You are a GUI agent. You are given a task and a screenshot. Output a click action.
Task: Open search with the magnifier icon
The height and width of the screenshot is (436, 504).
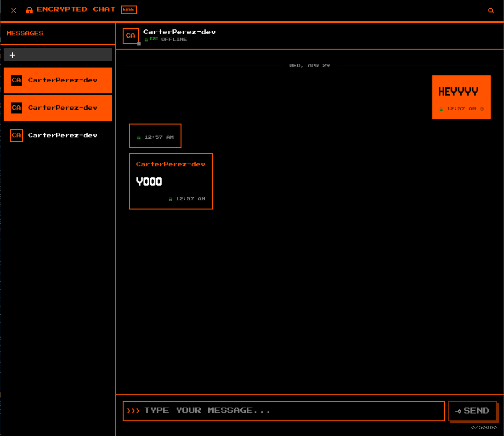491,10
